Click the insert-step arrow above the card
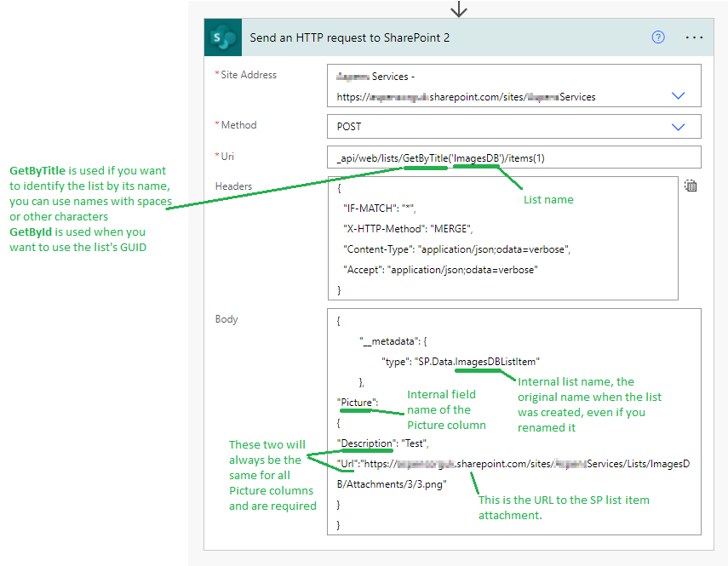Image resolution: width=728 pixels, height=566 pixels. 459,9
